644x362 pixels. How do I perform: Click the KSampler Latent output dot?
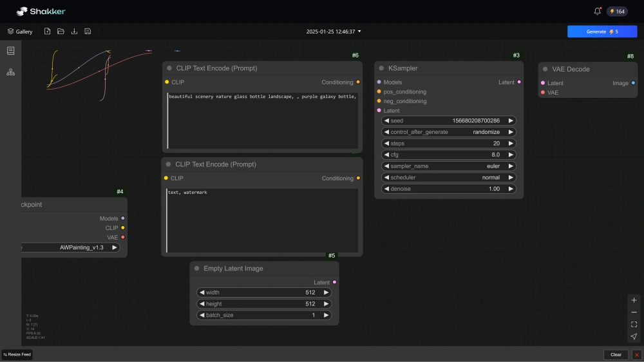coord(519,82)
